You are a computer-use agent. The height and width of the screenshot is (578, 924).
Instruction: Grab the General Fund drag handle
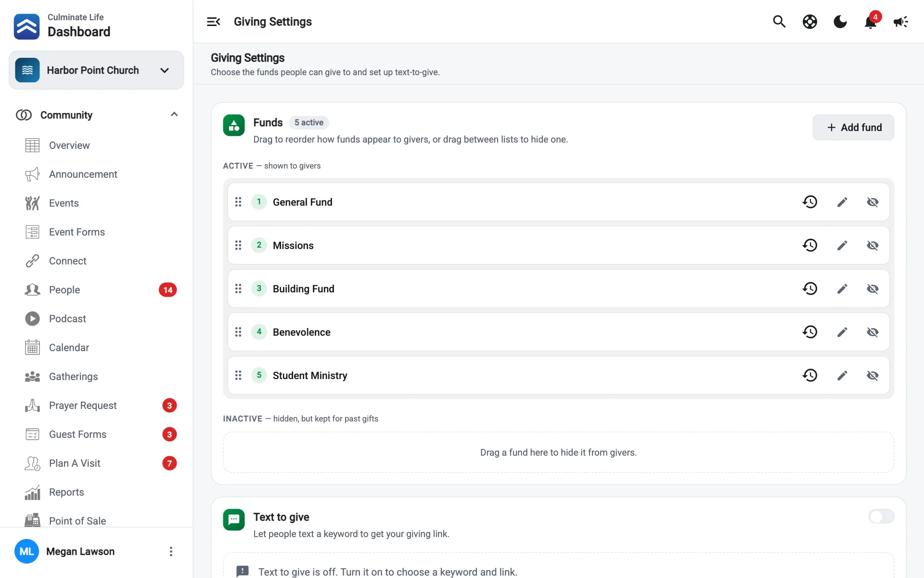[x=238, y=202]
